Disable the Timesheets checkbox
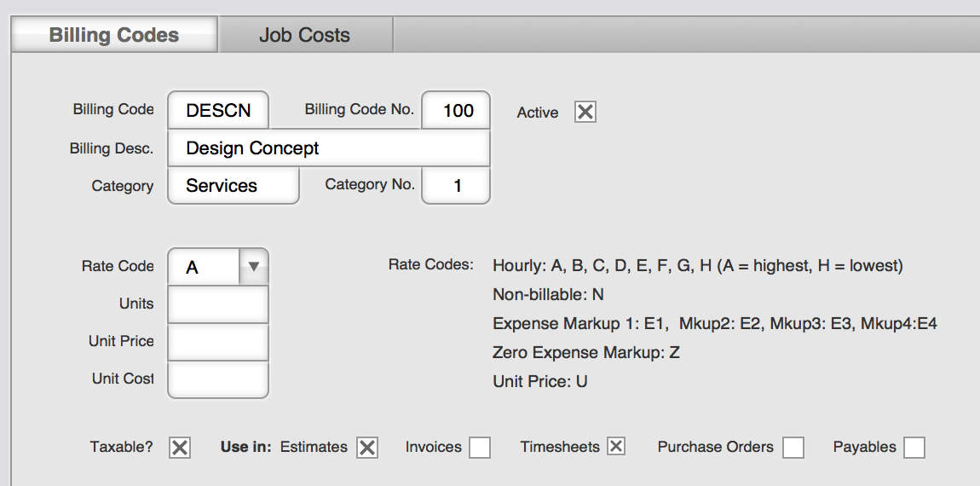The image size is (980, 486). tap(616, 446)
